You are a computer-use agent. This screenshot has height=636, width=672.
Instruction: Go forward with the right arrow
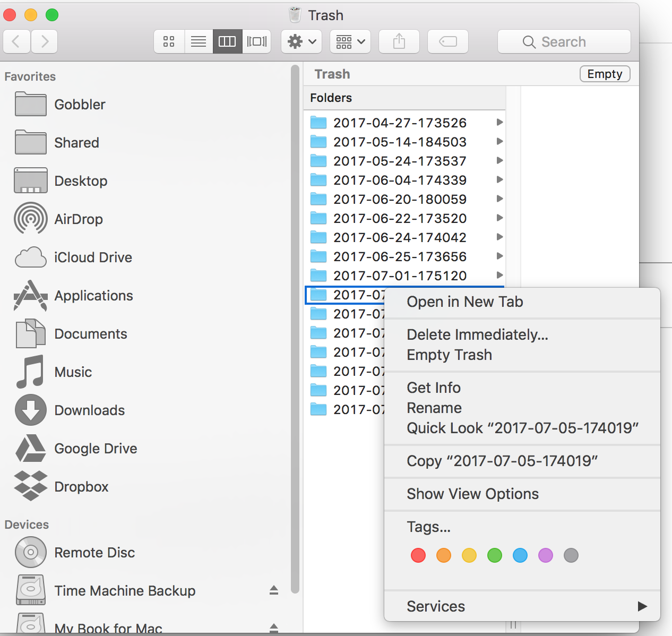pyautogui.click(x=44, y=41)
